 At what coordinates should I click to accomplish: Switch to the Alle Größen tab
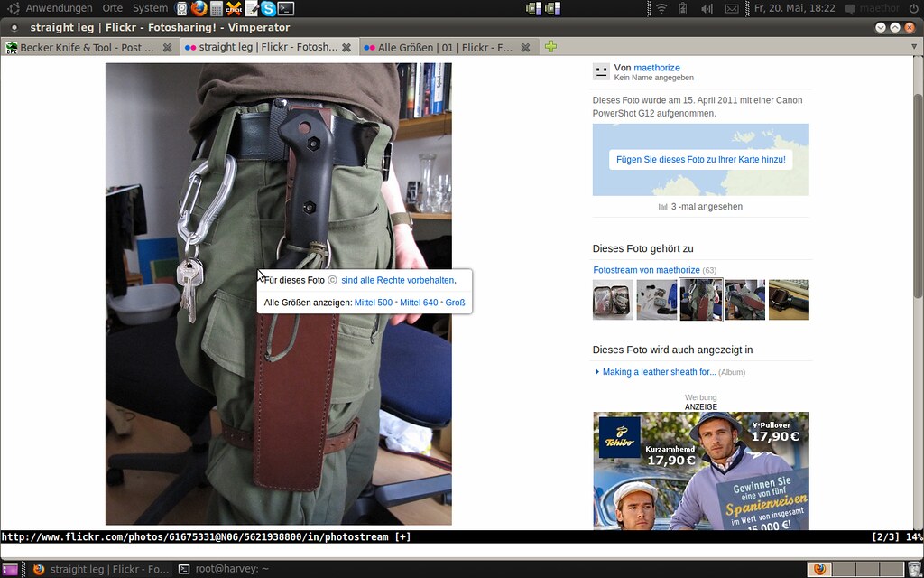tap(448, 47)
